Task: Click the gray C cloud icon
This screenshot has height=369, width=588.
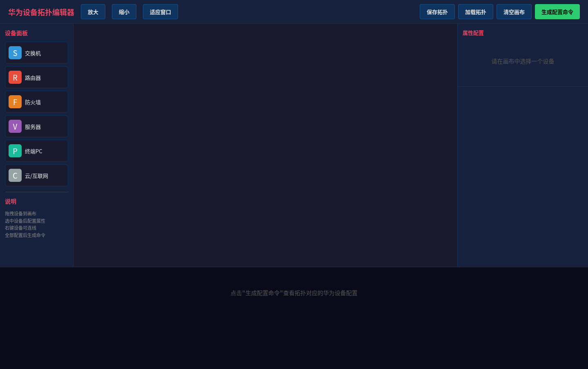Action: pos(15,175)
